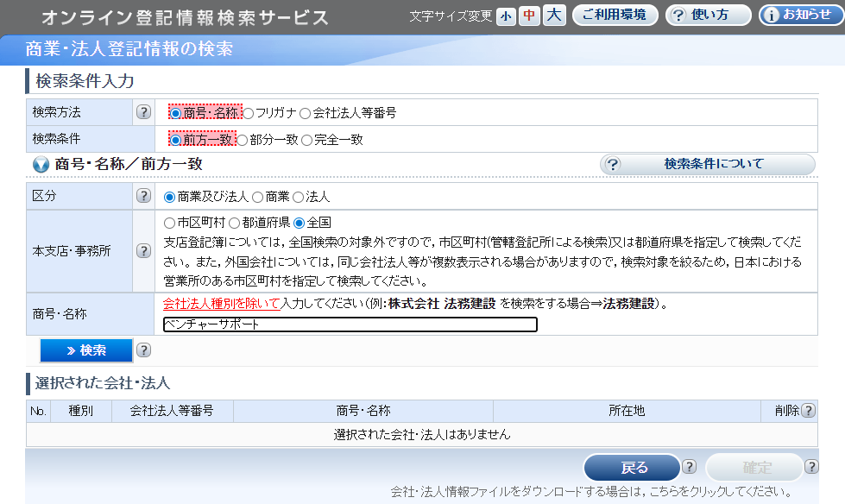Viewport: 845px width, 504px height.
Task: Open 使い方 guide
Action: 708,16
